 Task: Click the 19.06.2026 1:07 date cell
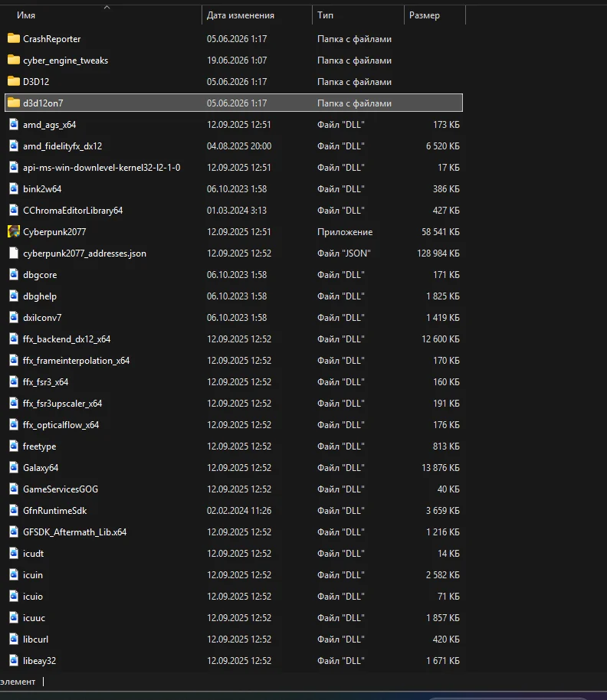coord(237,61)
